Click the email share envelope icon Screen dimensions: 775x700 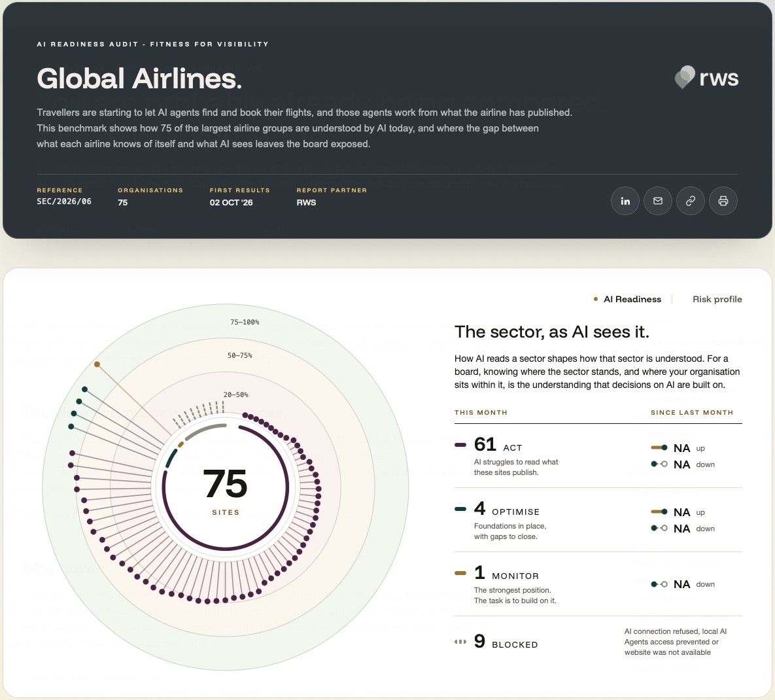pyautogui.click(x=658, y=201)
